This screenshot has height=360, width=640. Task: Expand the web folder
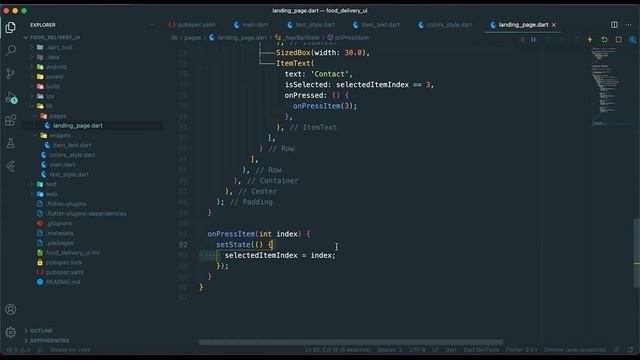click(51, 194)
